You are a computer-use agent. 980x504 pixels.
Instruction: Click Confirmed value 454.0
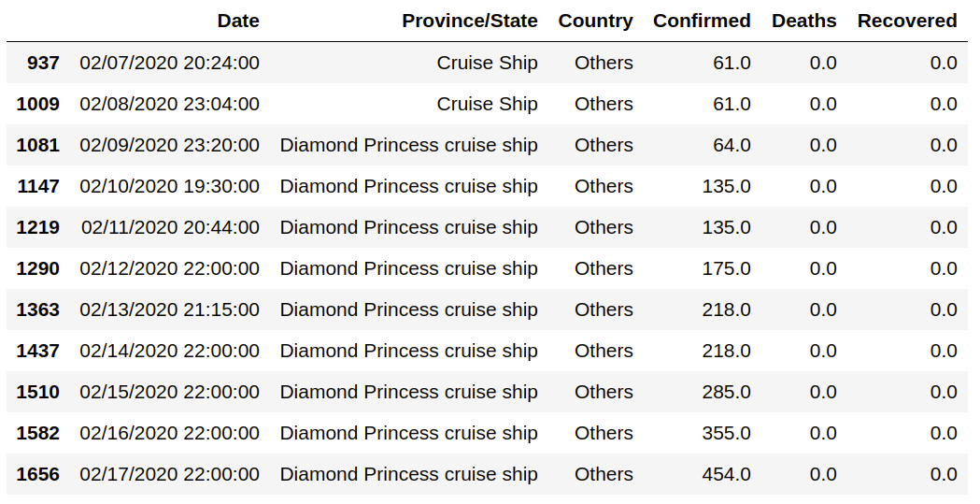click(726, 474)
